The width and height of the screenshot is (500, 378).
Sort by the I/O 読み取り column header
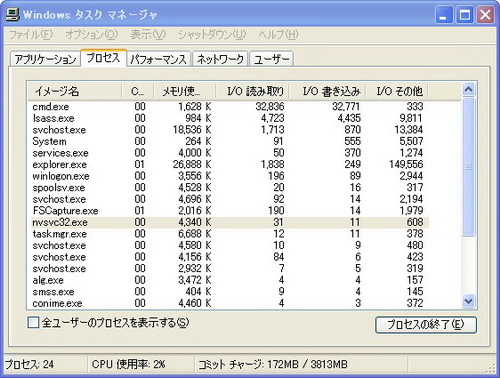click(x=252, y=91)
